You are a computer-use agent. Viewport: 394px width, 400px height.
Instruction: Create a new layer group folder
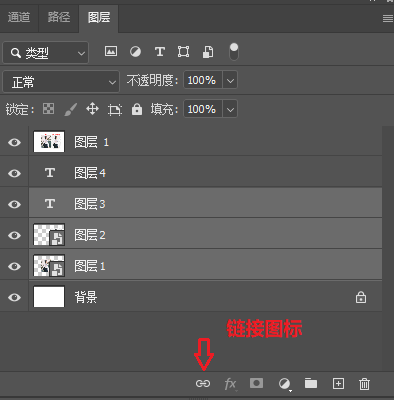311,383
